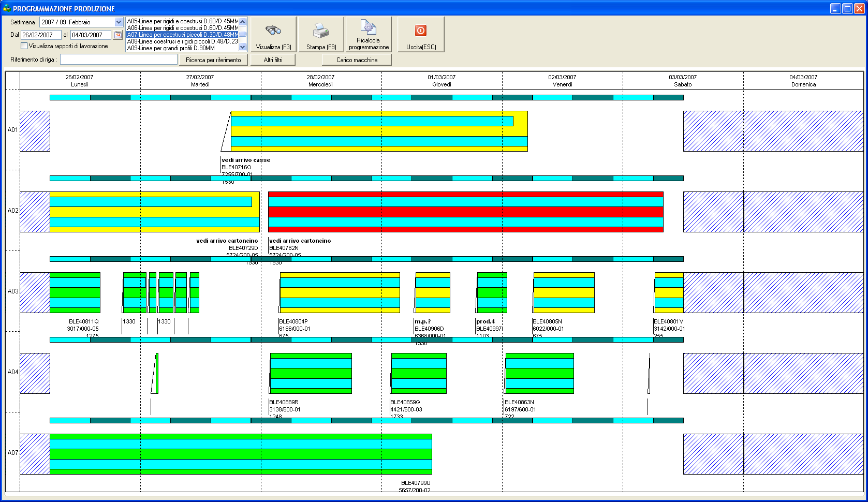Image resolution: width=868 pixels, height=502 pixels.
Task: Click label BLE40729D under A02
Action: (243, 248)
